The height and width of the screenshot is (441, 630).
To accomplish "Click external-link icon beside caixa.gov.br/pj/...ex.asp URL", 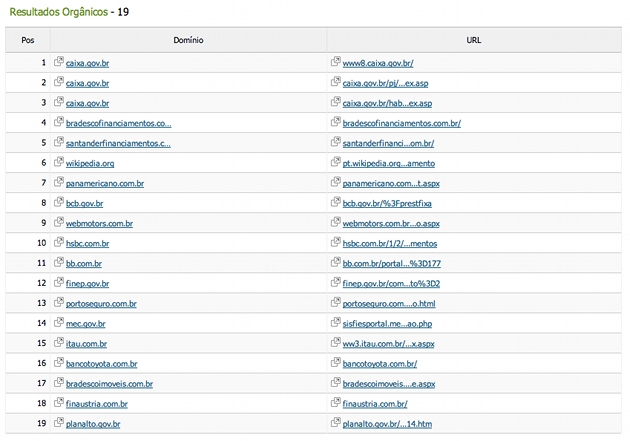I will coord(336,82).
